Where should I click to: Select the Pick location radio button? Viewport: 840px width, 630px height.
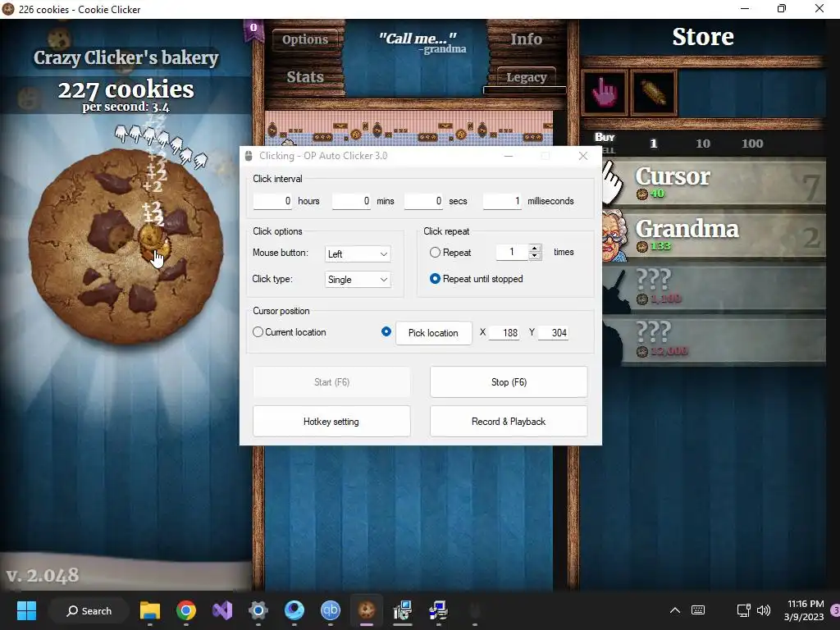click(x=386, y=331)
